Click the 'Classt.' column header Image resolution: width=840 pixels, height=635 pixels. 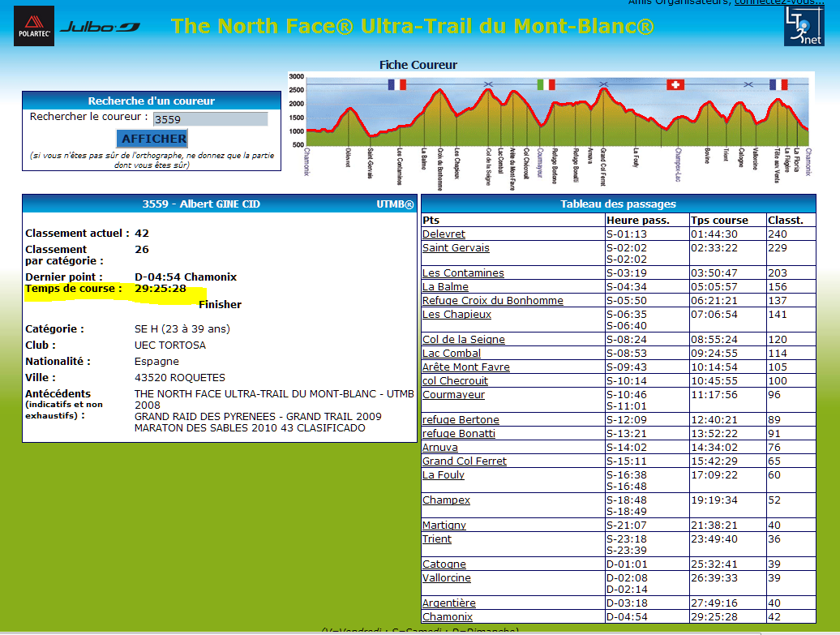(786, 221)
